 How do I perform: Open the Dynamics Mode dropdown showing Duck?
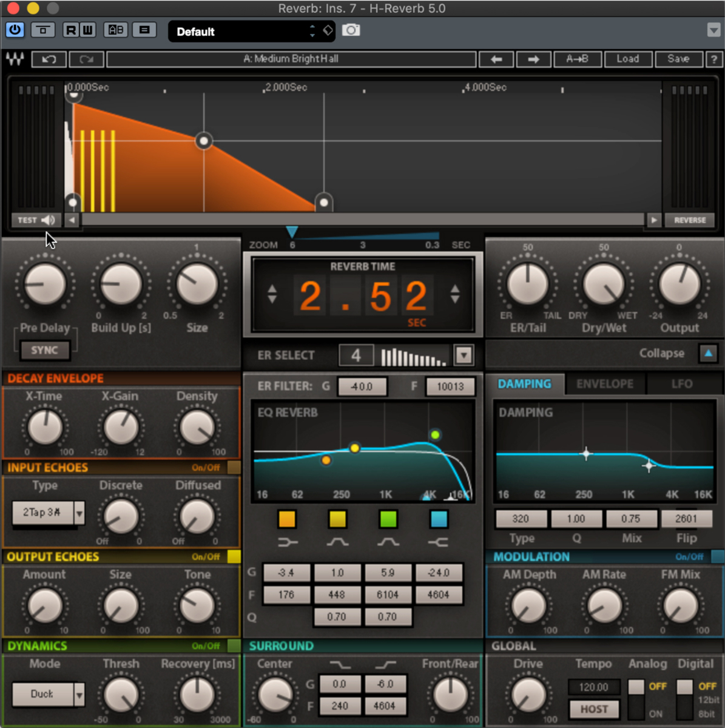tap(48, 694)
